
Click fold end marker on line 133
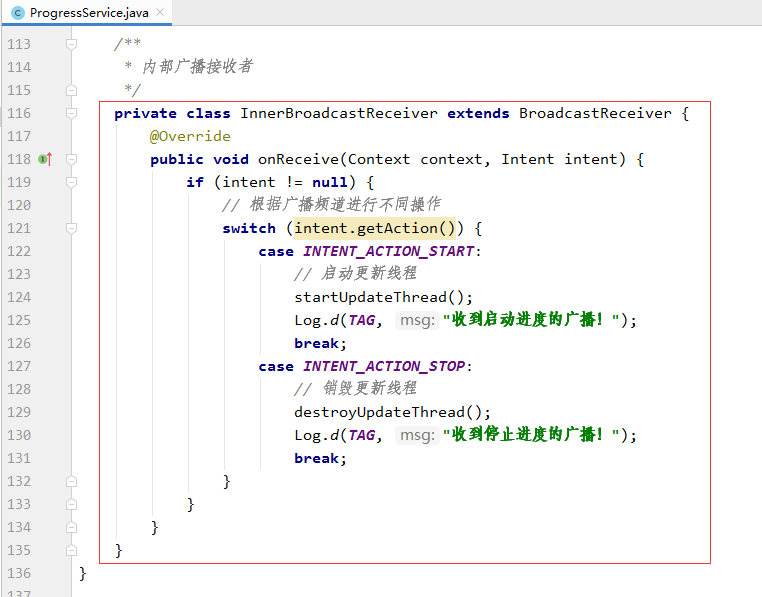(x=71, y=504)
